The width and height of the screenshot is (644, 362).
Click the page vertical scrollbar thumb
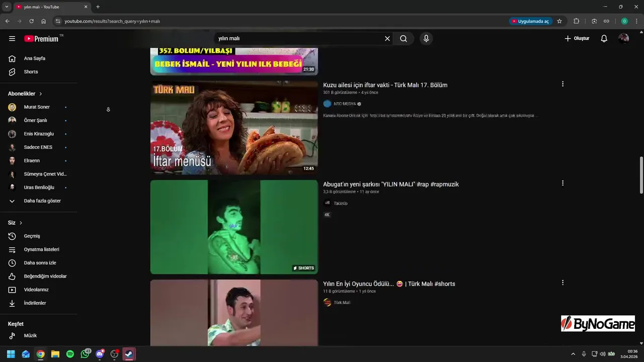click(641, 175)
